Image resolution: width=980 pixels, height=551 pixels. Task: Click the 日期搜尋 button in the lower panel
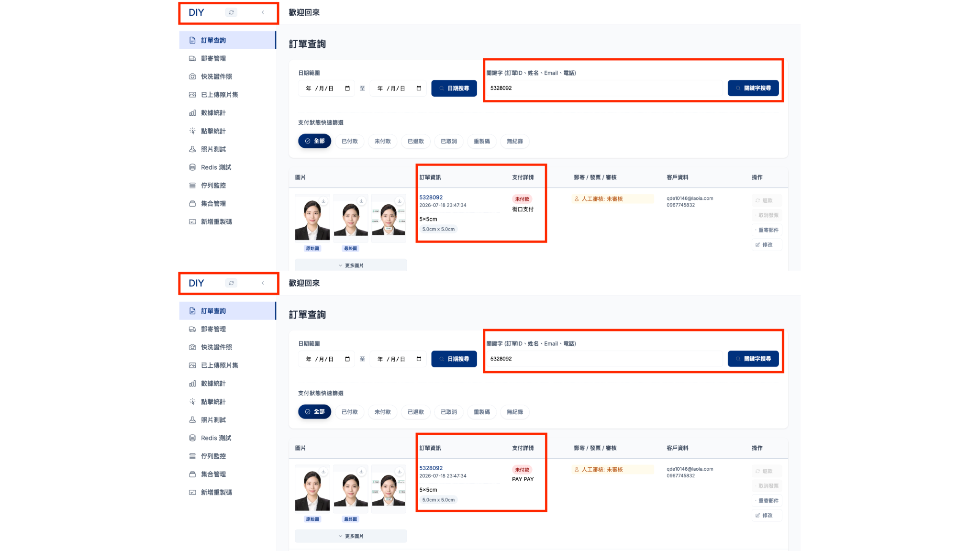pos(454,359)
